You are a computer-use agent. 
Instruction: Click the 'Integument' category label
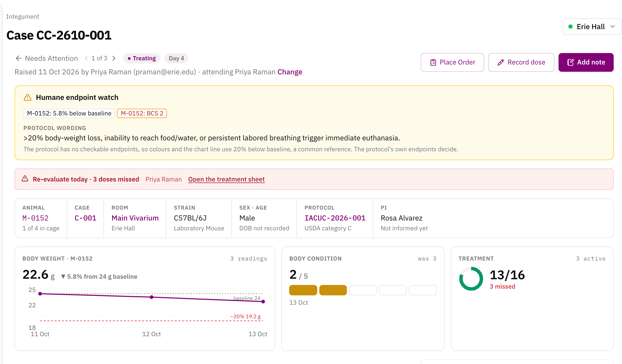click(x=23, y=17)
